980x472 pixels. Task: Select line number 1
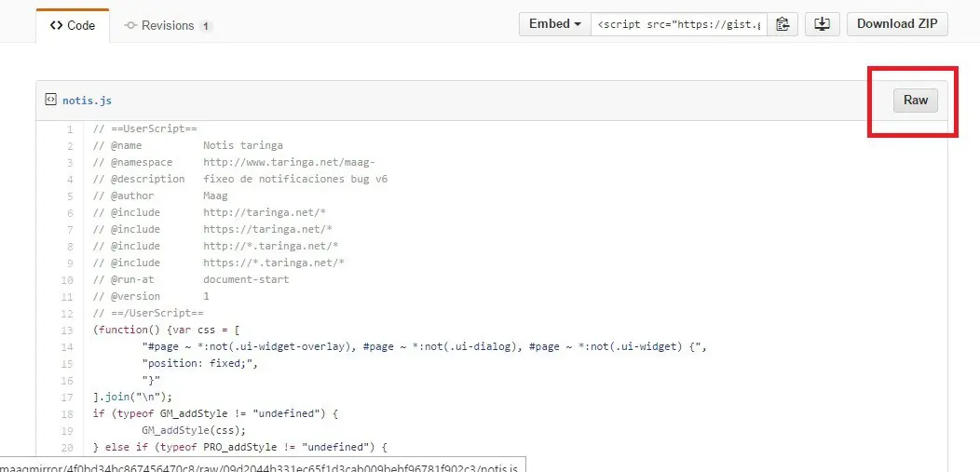click(70, 129)
